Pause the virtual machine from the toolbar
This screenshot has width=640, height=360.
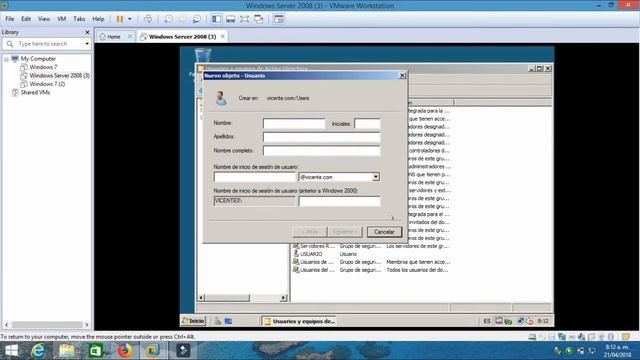coord(120,19)
